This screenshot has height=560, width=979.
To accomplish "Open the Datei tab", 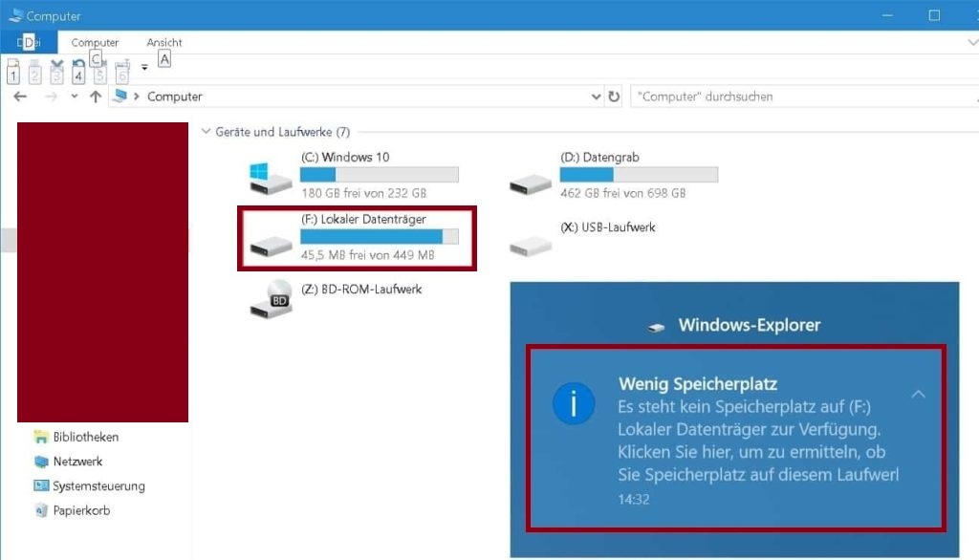I will click(x=29, y=42).
